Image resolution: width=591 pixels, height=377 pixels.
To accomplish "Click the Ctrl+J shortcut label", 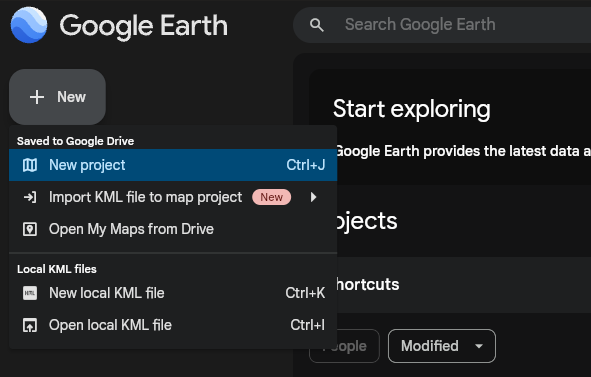I will click(306, 165).
